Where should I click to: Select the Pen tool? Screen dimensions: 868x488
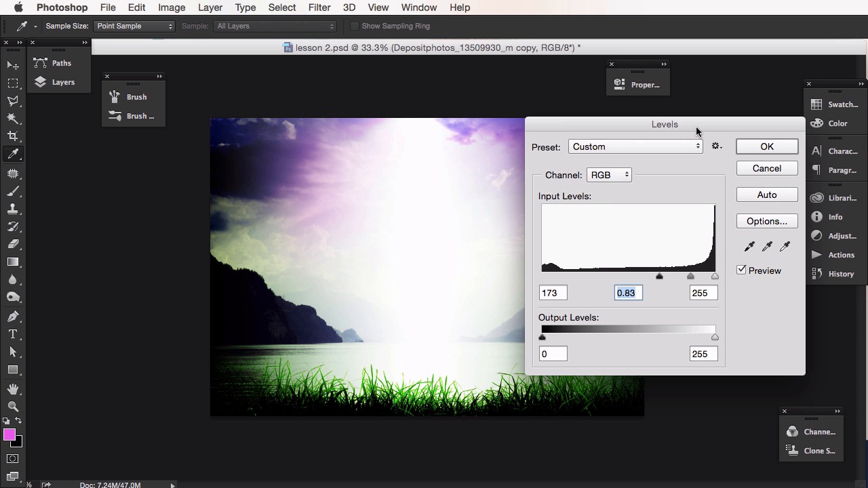(x=13, y=317)
